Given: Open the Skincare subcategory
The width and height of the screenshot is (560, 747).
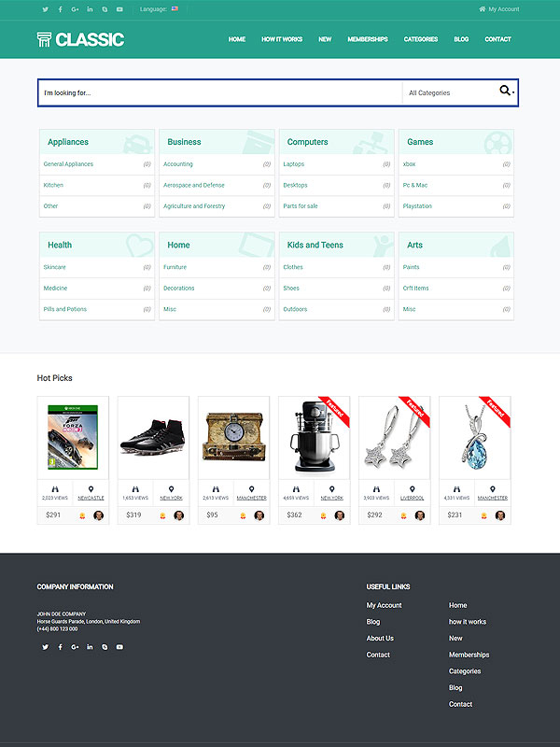Looking at the screenshot, I should click(54, 267).
